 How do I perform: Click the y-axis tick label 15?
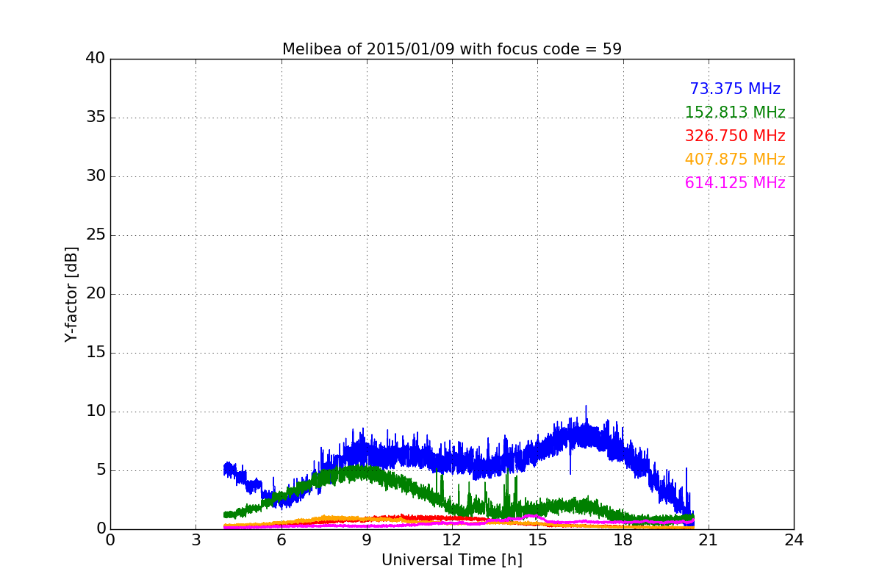click(x=96, y=353)
